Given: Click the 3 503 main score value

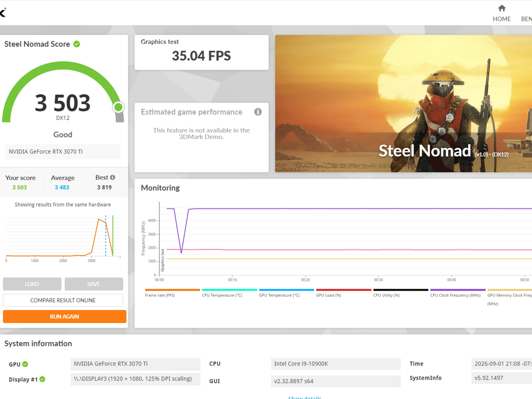Looking at the screenshot, I should 63,103.
